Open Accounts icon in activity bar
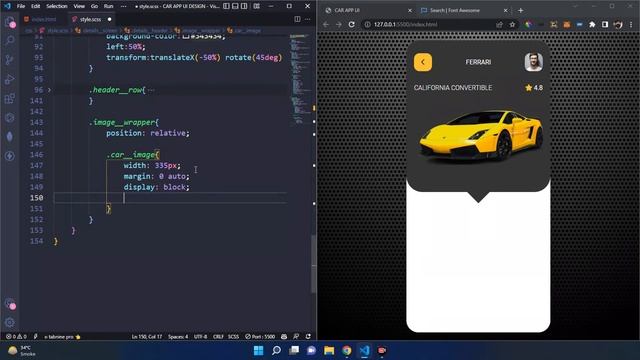 coord(10,303)
